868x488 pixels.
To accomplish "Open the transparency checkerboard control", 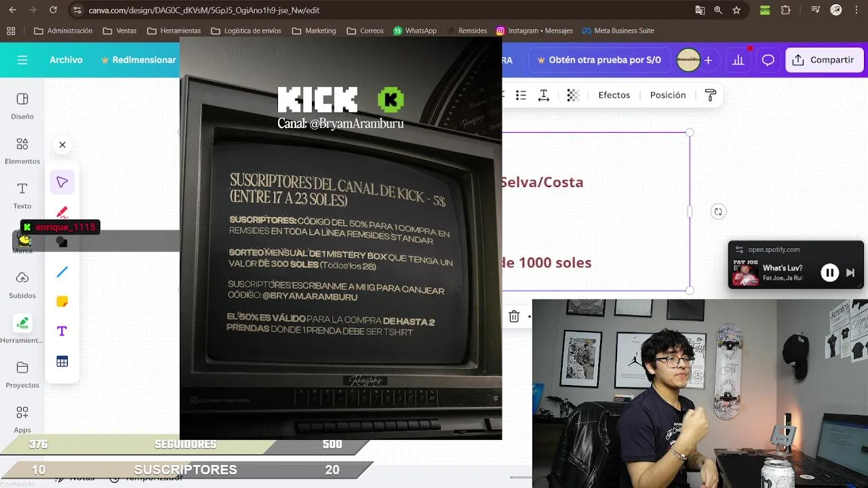I will (573, 96).
